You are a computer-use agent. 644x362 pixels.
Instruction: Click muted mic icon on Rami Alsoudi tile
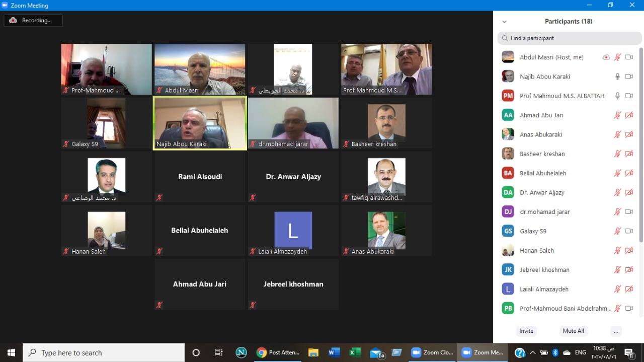pos(159,198)
